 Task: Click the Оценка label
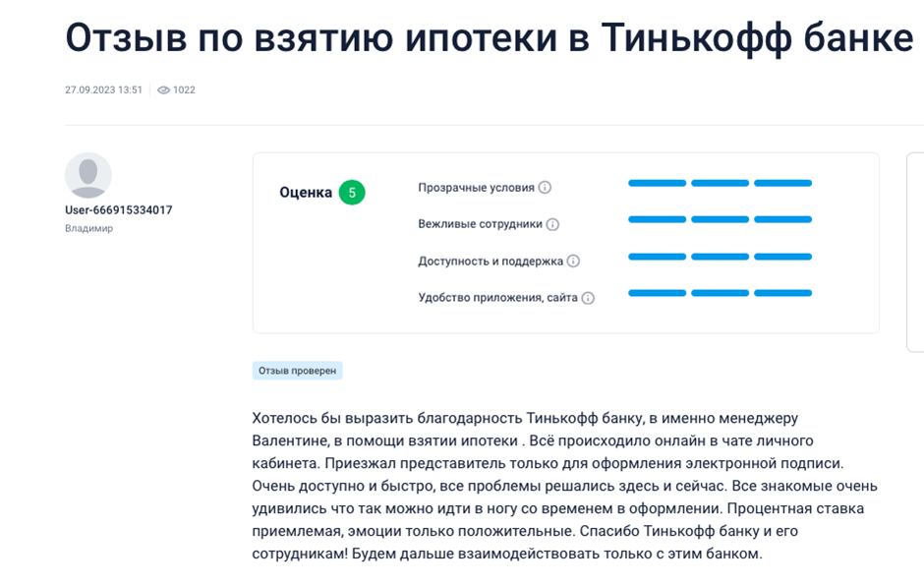click(306, 192)
